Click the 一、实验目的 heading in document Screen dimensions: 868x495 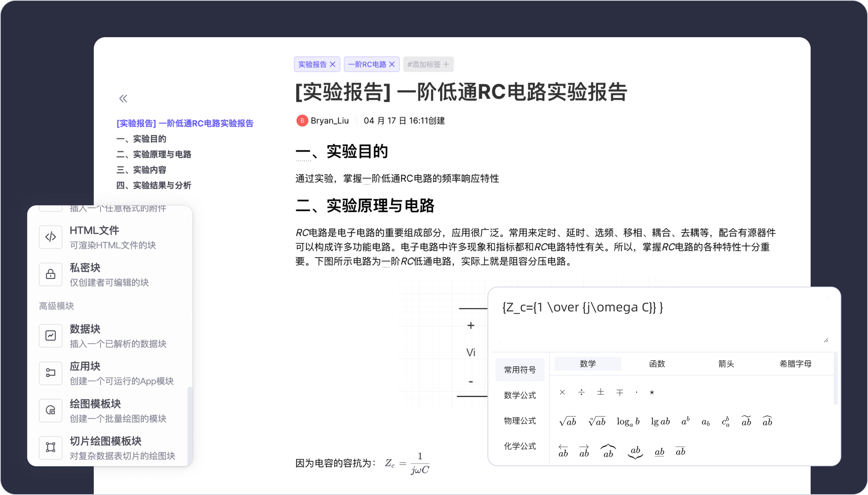[x=342, y=151]
